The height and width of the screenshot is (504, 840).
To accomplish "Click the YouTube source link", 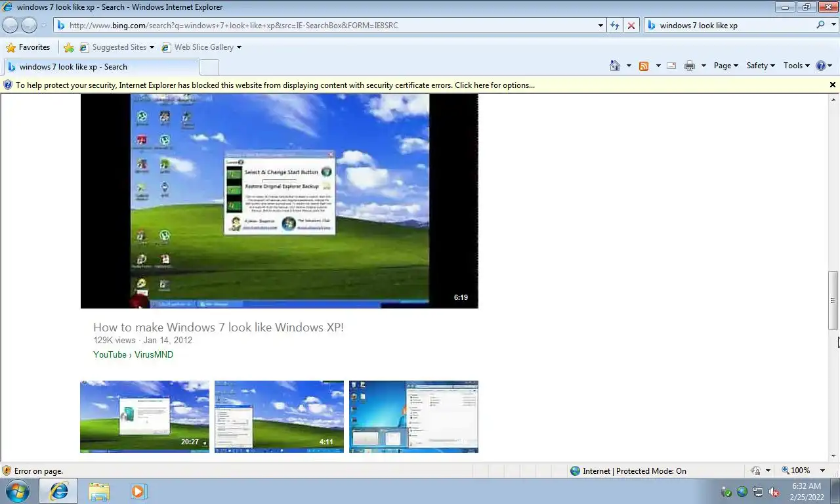I will (x=110, y=354).
